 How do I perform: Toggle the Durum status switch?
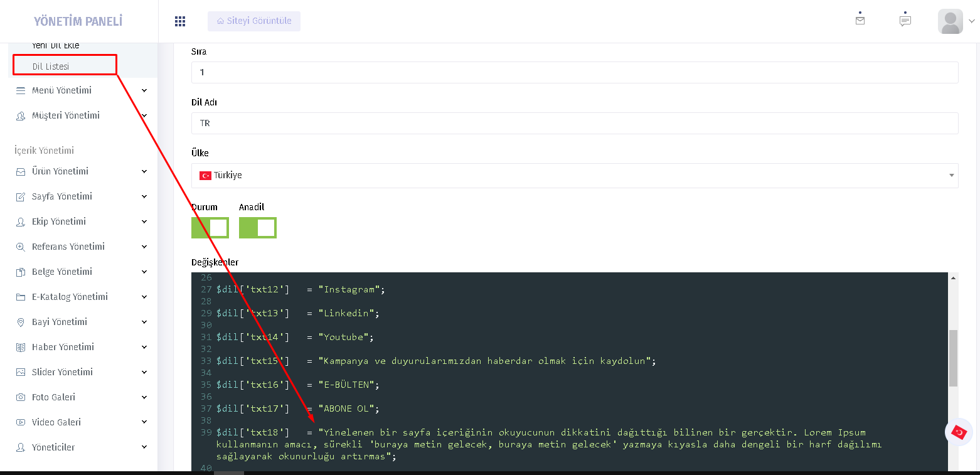(210, 228)
